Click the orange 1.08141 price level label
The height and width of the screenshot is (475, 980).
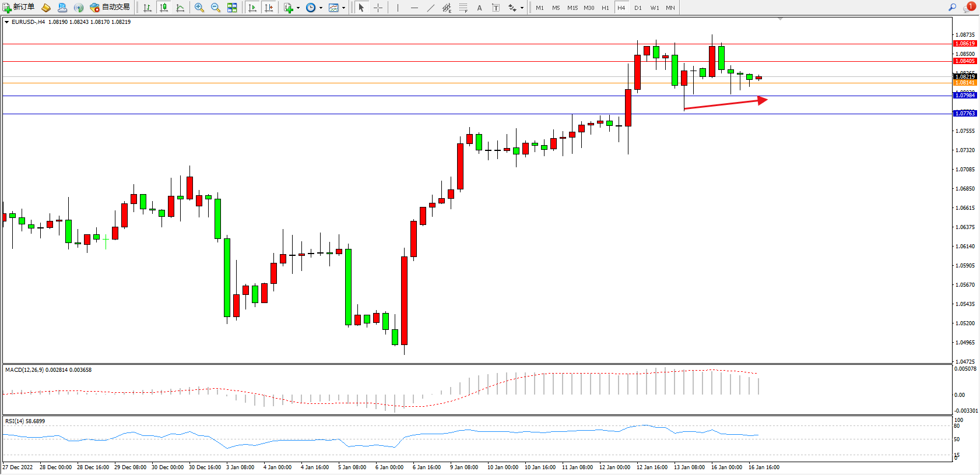965,83
